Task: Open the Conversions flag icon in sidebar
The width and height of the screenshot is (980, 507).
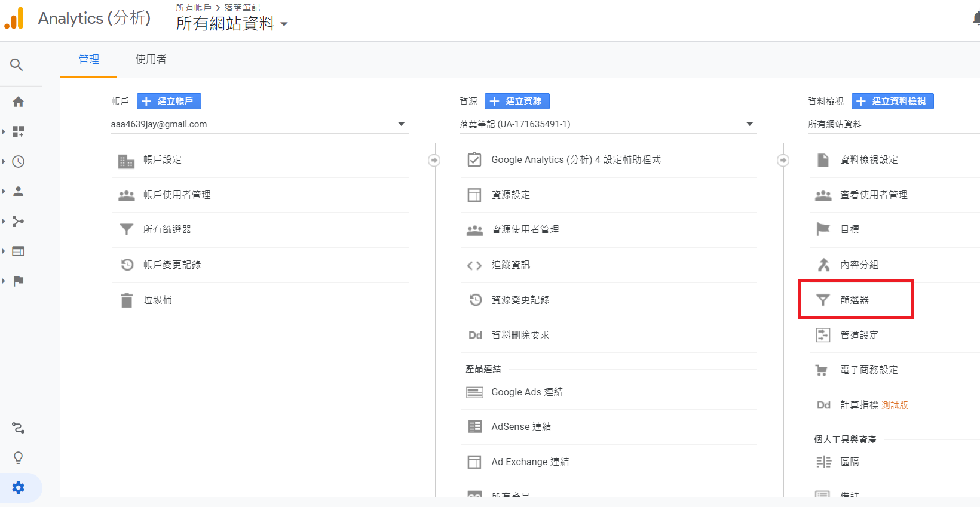Action: coord(18,281)
